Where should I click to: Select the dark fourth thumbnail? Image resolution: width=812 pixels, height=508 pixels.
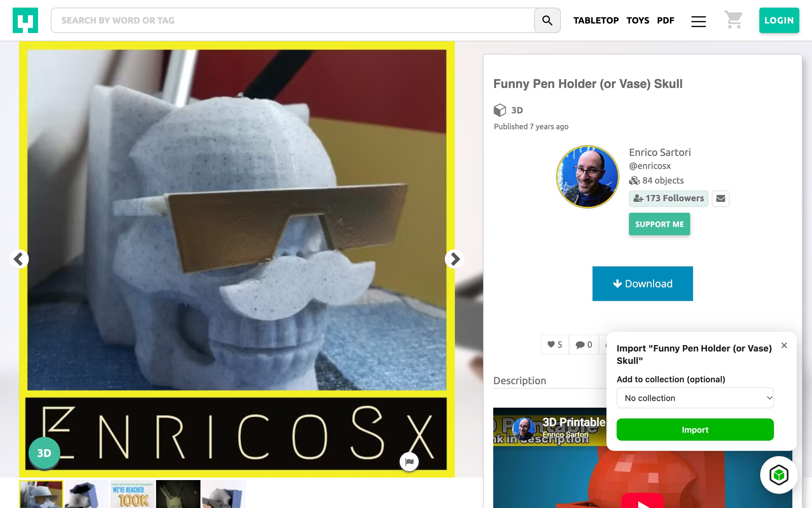pos(178,494)
